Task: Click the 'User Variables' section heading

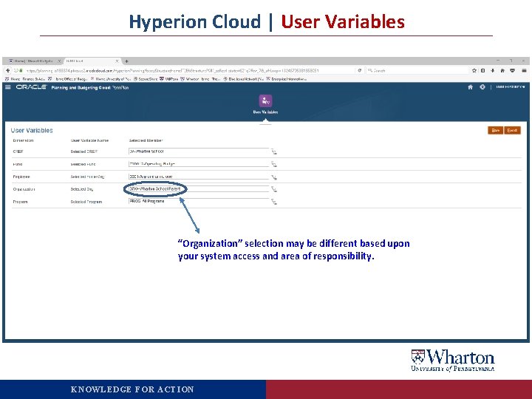Action: pos(32,130)
